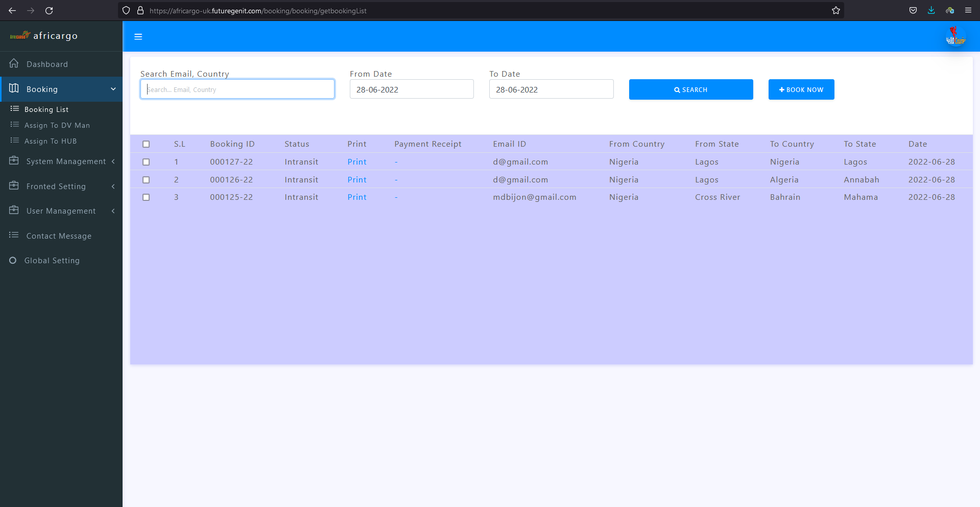This screenshot has width=980, height=507.
Task: Collapse the Booking menu chevron
Action: [x=113, y=89]
